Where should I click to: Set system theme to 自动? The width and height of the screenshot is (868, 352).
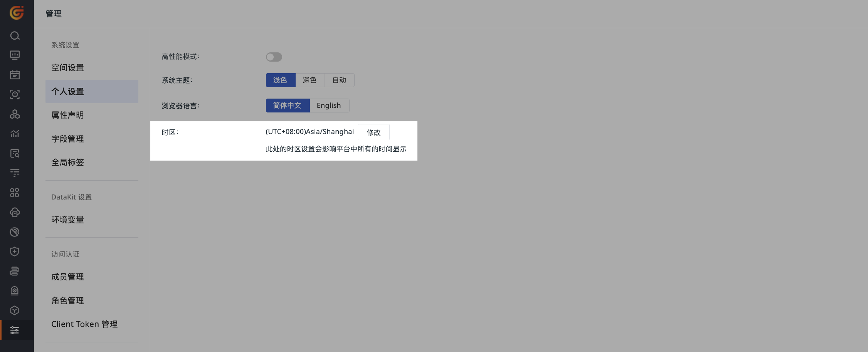[339, 80]
